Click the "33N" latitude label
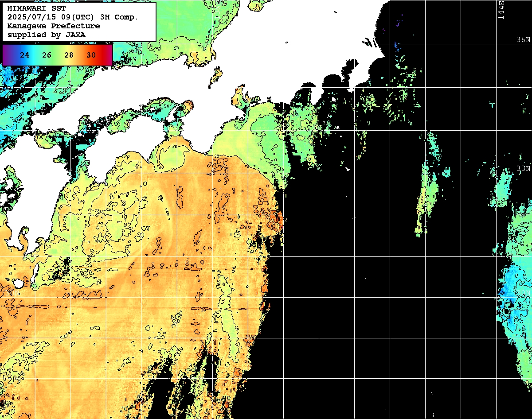The height and width of the screenshot is (419, 532). [x=524, y=169]
